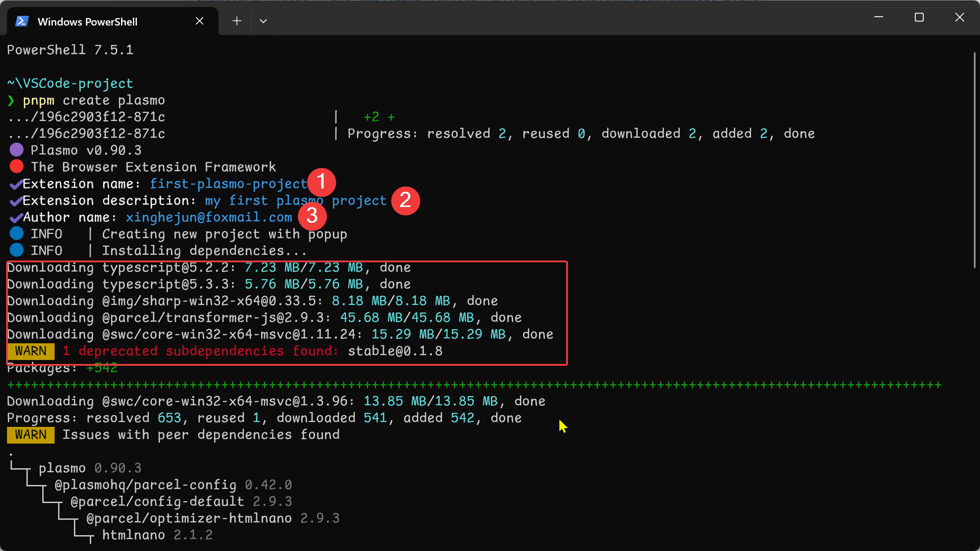Click the PowerShell icon on the tab
This screenshot has height=551, width=980.
[x=22, y=21]
